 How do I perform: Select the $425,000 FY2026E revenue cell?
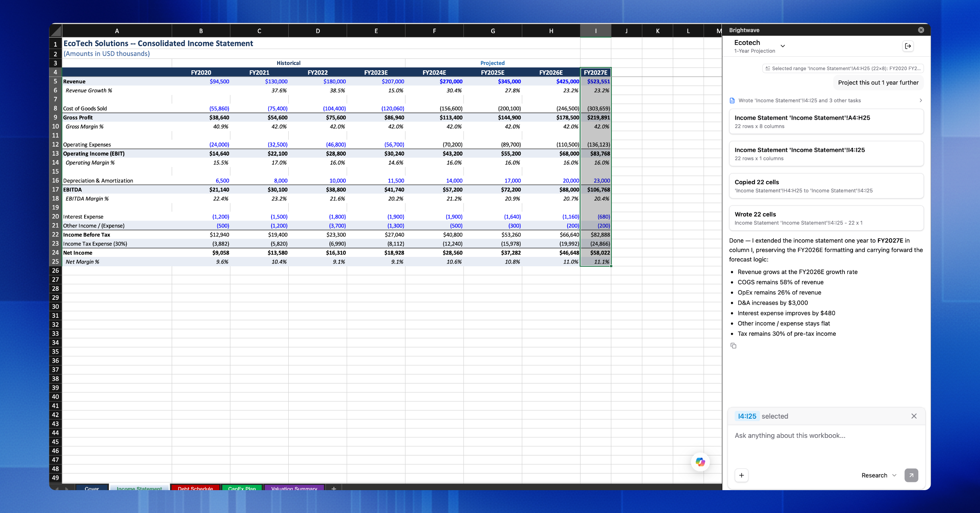coord(551,81)
